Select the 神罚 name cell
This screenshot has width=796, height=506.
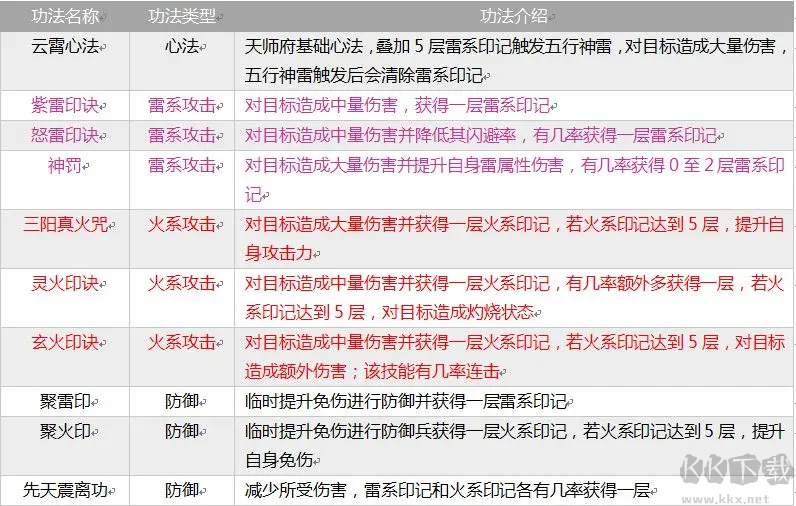coord(65,180)
